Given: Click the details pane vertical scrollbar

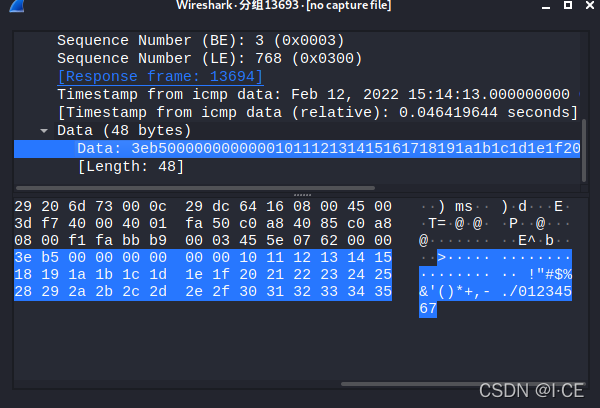Looking at the screenshot, I should [584, 150].
